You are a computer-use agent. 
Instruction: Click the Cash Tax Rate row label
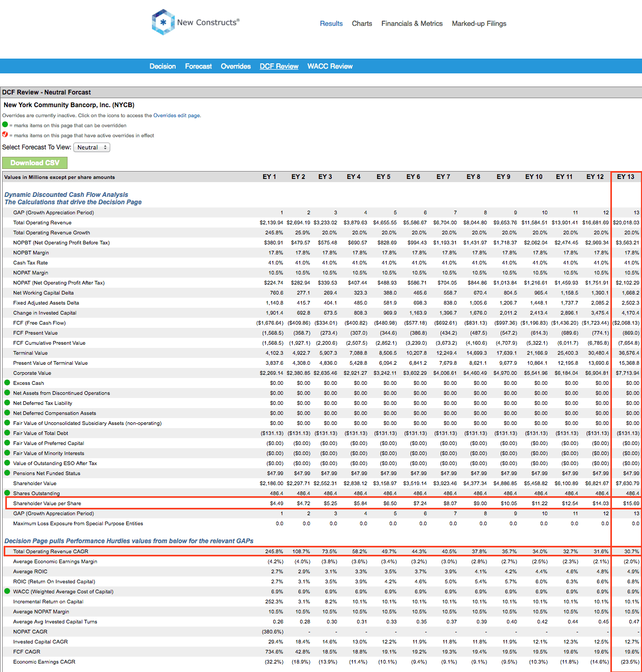31,262
